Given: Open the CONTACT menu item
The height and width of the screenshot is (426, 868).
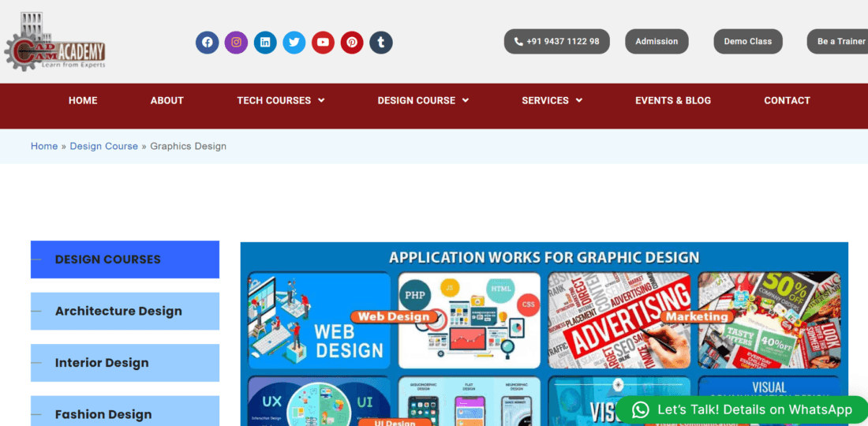Looking at the screenshot, I should [787, 101].
